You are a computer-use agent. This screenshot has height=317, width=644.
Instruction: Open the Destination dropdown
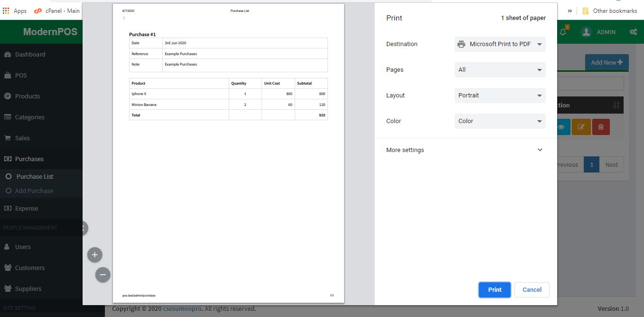pos(500,44)
